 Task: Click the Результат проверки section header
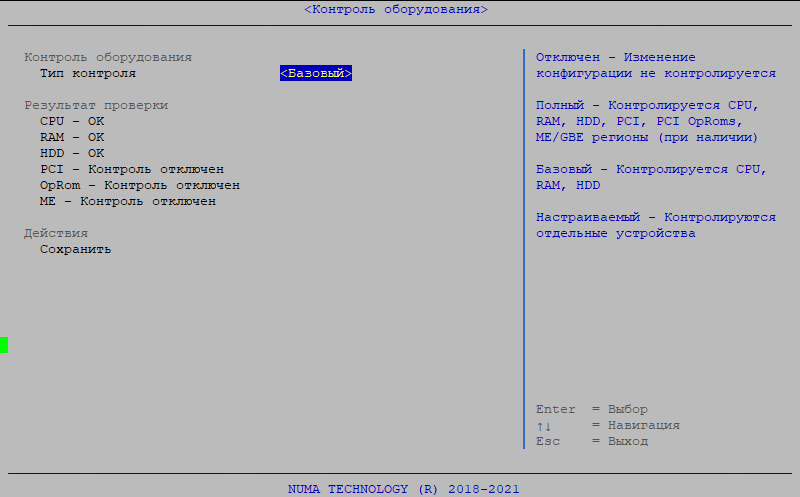coord(96,105)
